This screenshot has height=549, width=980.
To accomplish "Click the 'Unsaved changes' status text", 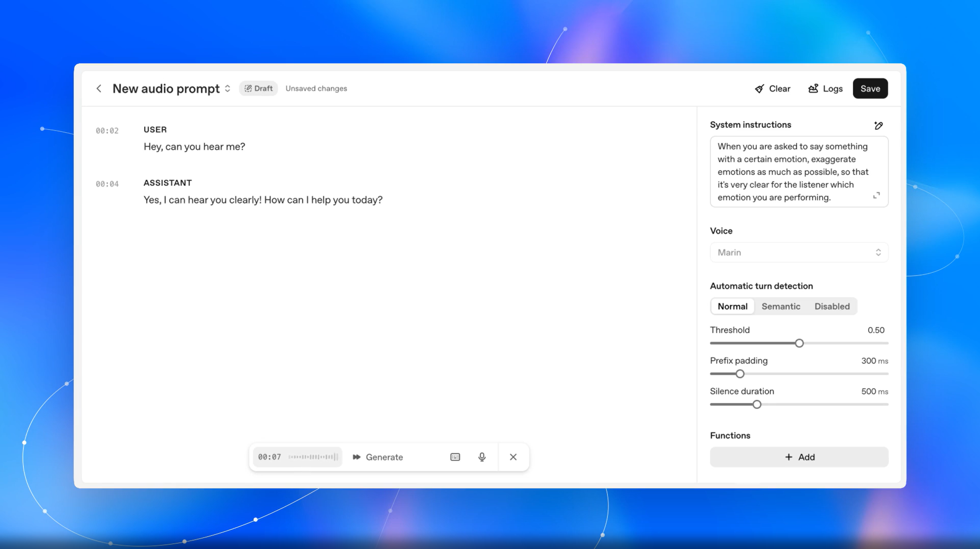I will (x=316, y=88).
